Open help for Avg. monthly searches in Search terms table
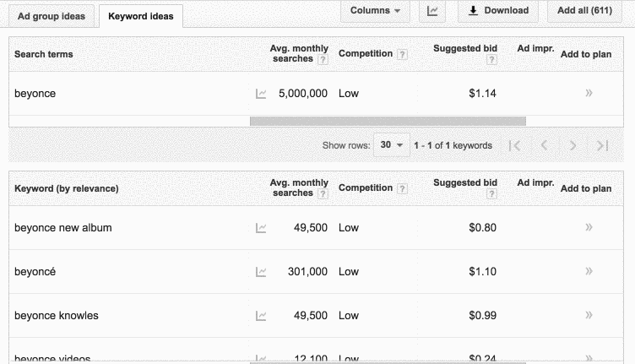Viewport: 635px width, 364px height. [x=323, y=59]
